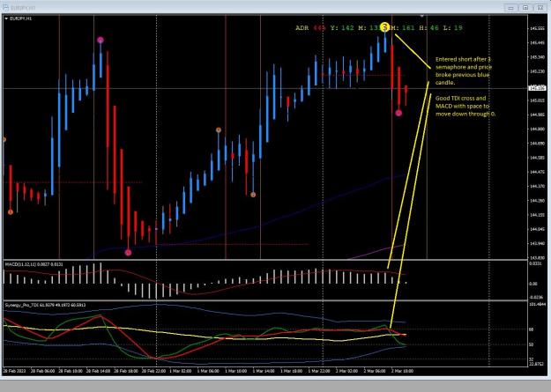Click the 0.00 level on the MACD scale
The width and height of the screenshot is (551, 392).
tap(533, 284)
